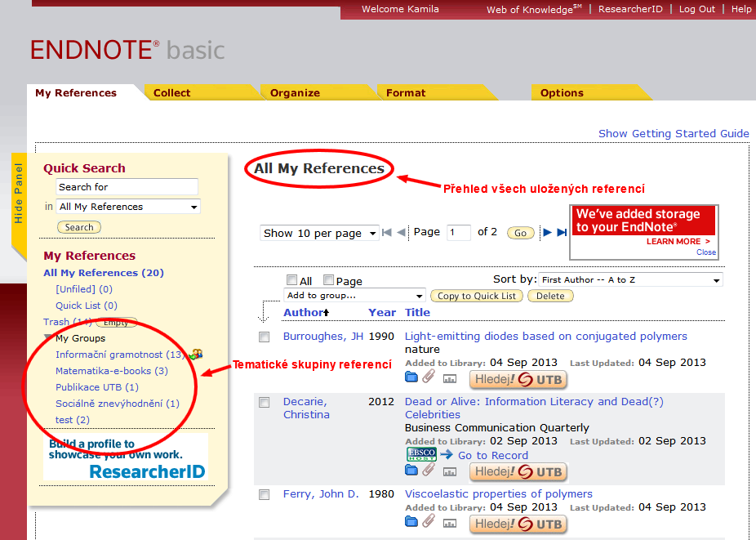Click Copy to Quick List button
756x540 pixels.
(476, 296)
